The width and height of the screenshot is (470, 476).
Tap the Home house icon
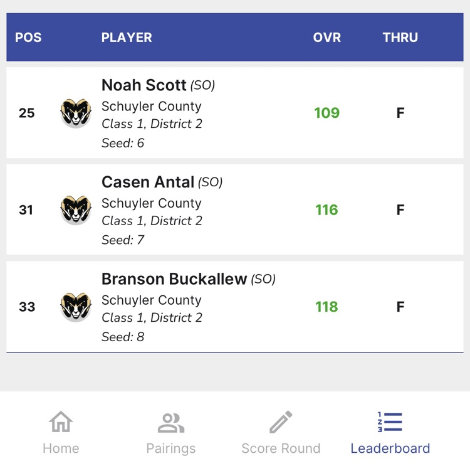coord(61,422)
